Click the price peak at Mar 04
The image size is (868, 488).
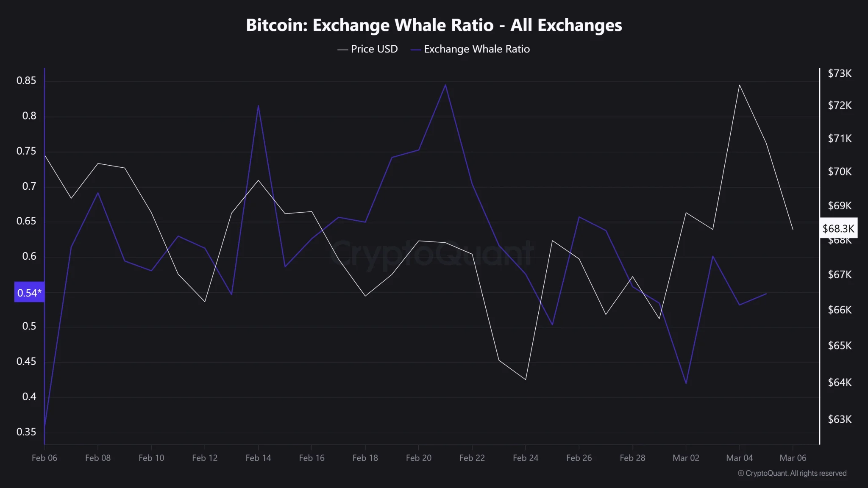pos(739,85)
